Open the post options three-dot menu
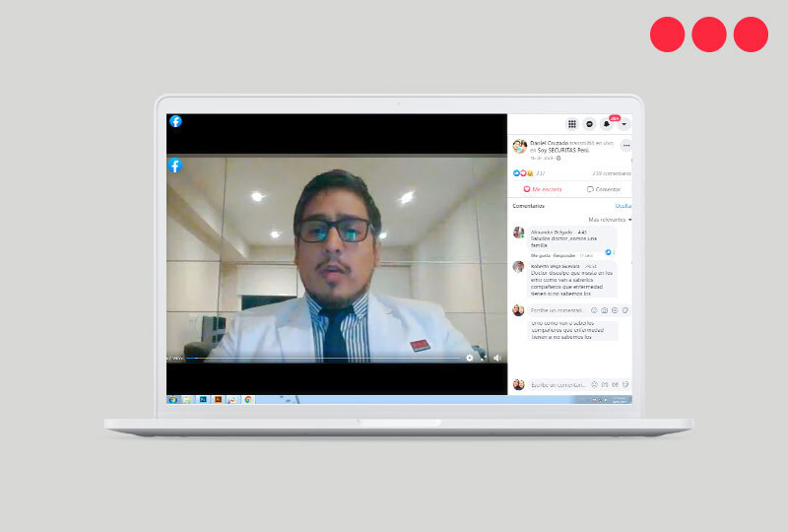This screenshot has width=788, height=532. (x=626, y=146)
